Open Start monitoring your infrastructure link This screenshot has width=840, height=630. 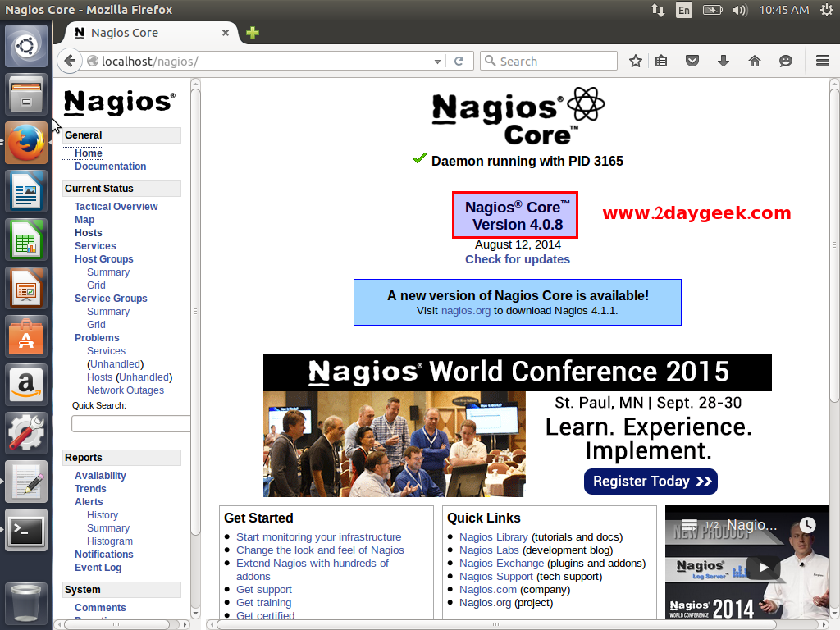coord(319,537)
